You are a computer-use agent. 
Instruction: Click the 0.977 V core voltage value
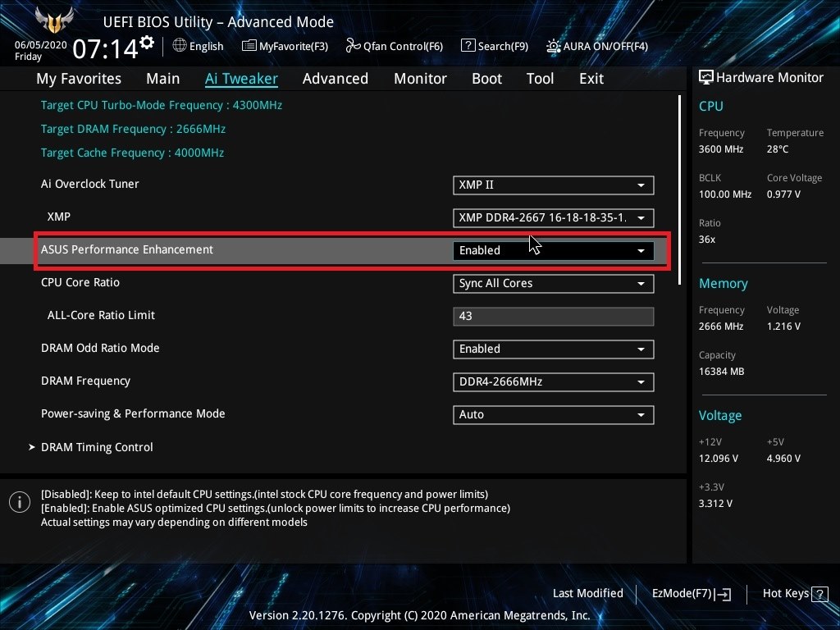pos(783,194)
